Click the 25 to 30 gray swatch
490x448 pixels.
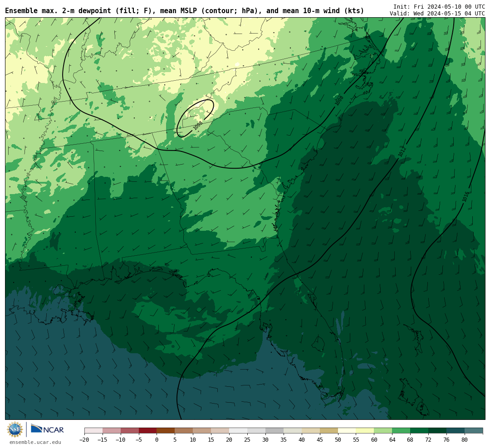coord(256,431)
